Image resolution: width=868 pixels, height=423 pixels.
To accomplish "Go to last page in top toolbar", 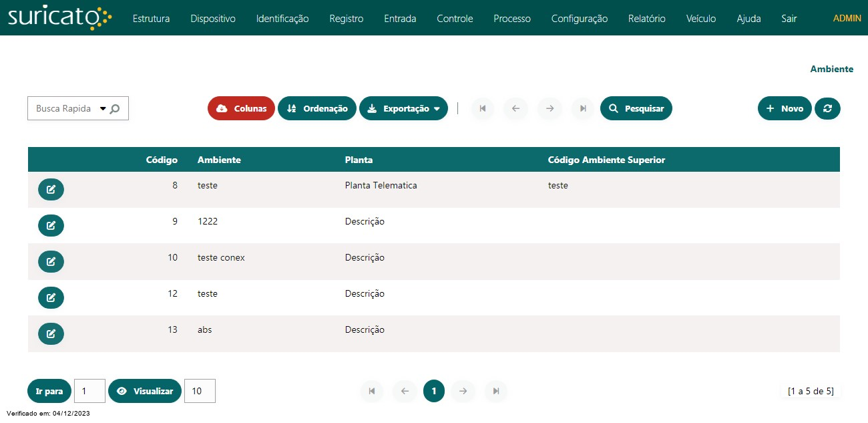I will tap(583, 108).
